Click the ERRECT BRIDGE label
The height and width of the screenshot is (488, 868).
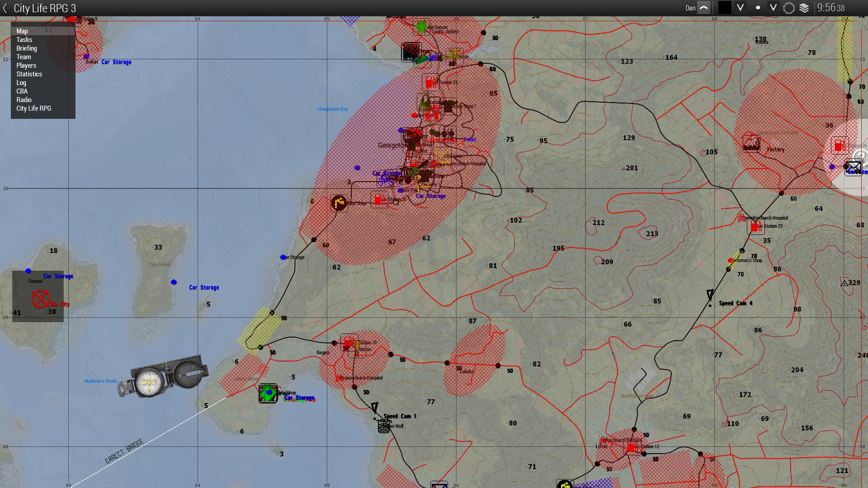pos(124,451)
